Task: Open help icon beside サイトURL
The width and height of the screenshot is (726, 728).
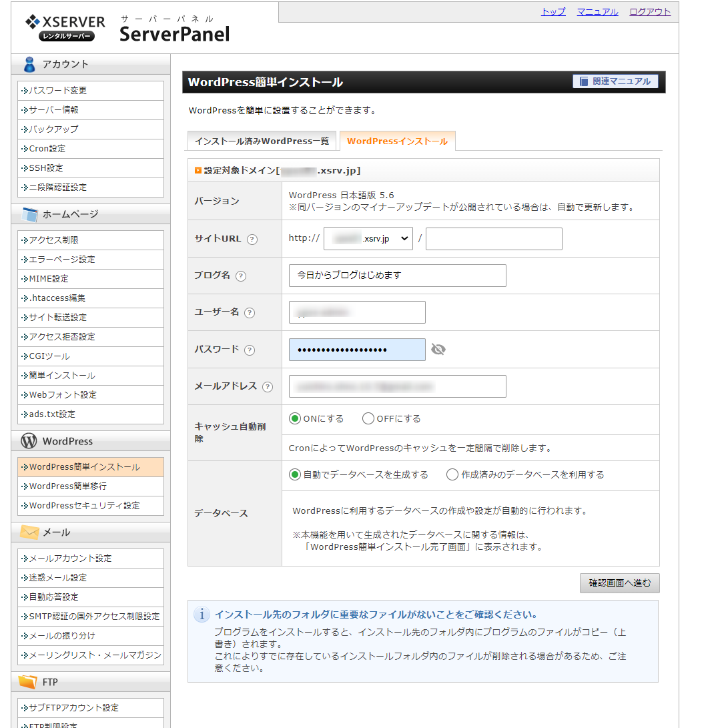Action: click(252, 239)
